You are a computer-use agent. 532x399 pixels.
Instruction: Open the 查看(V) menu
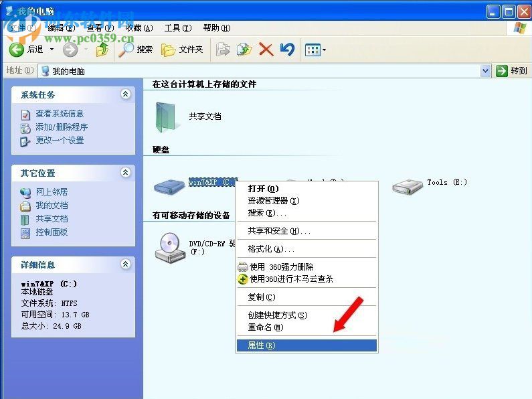coord(100,28)
